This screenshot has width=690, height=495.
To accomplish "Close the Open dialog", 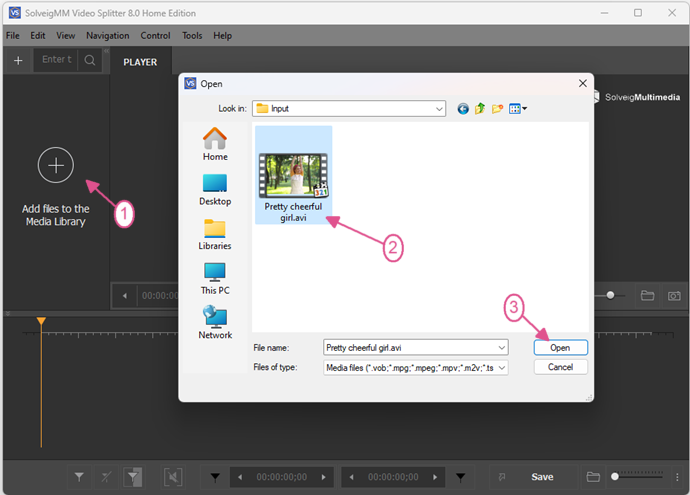I will pos(583,83).
